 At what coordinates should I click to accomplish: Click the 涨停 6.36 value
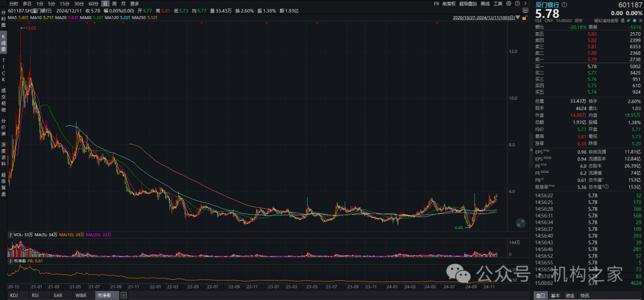(x=581, y=144)
